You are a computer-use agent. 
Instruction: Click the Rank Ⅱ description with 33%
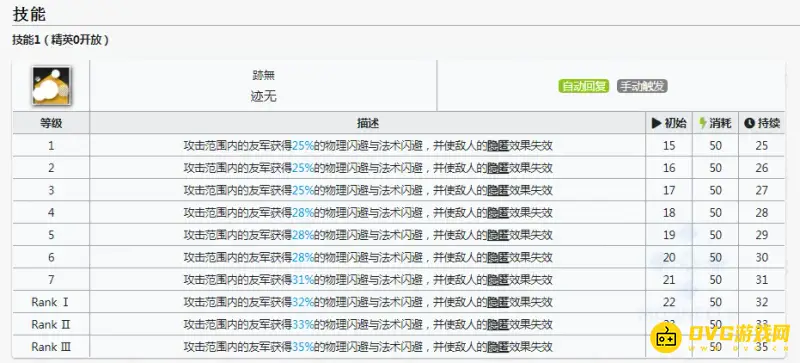pos(368,325)
